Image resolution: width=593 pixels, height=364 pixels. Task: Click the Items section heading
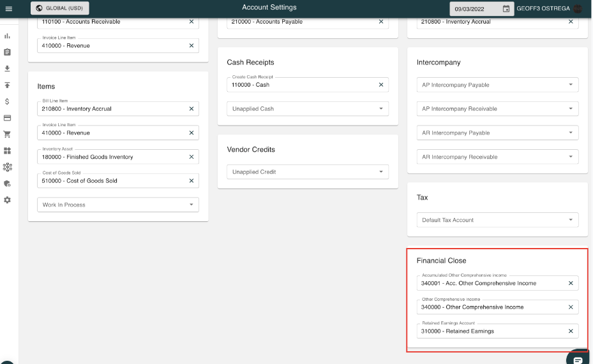46,87
